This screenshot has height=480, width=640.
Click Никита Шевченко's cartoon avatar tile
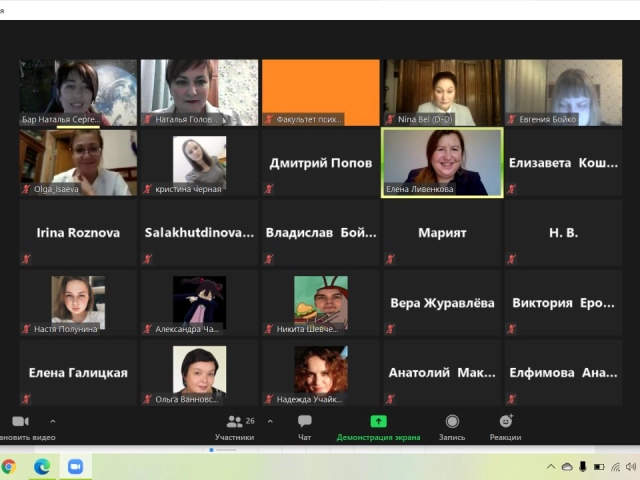click(x=320, y=302)
